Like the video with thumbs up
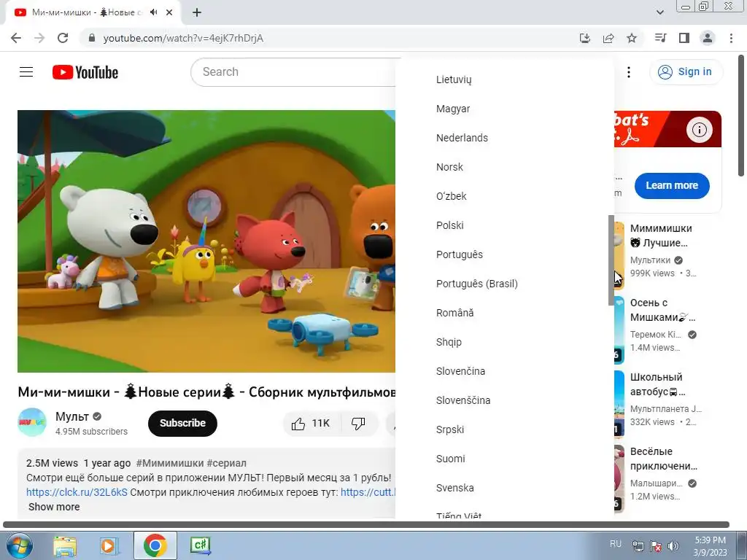Image resolution: width=747 pixels, height=560 pixels. 311,423
